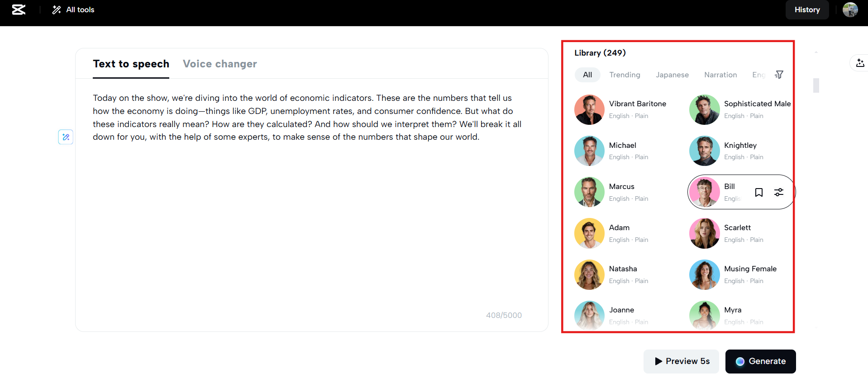The width and height of the screenshot is (868, 383).
Task: Click the upload icon at right edge
Action: point(860,63)
